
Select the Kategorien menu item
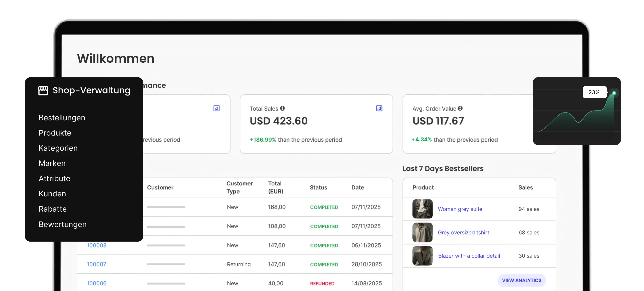click(x=58, y=148)
